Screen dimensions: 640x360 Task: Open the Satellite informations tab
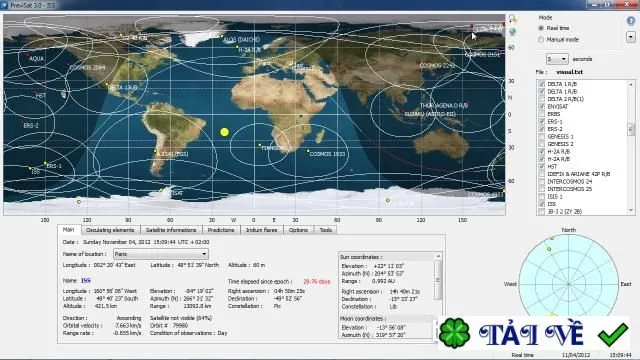point(171,230)
